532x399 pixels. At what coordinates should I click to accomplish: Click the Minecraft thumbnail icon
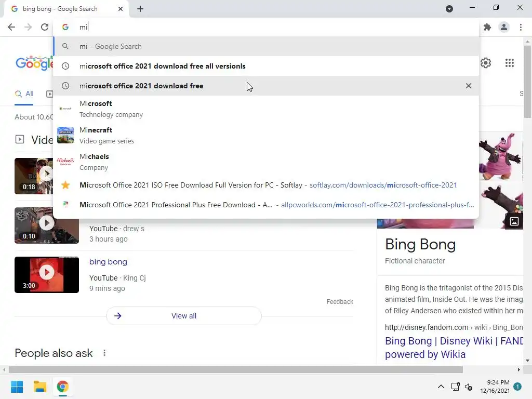tap(65, 135)
